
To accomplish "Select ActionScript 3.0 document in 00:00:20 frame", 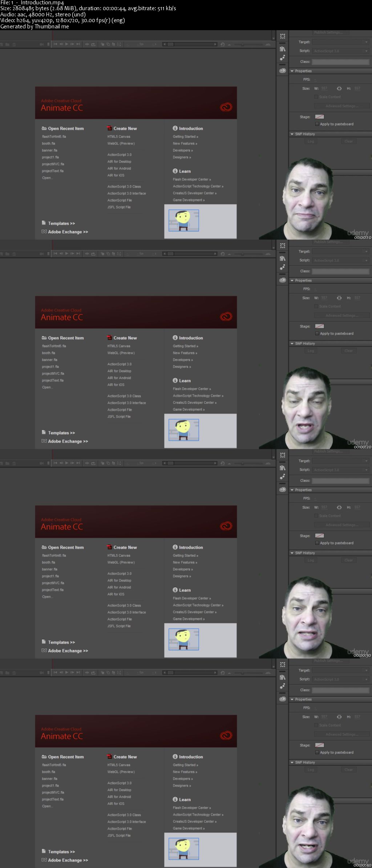I will (120, 364).
